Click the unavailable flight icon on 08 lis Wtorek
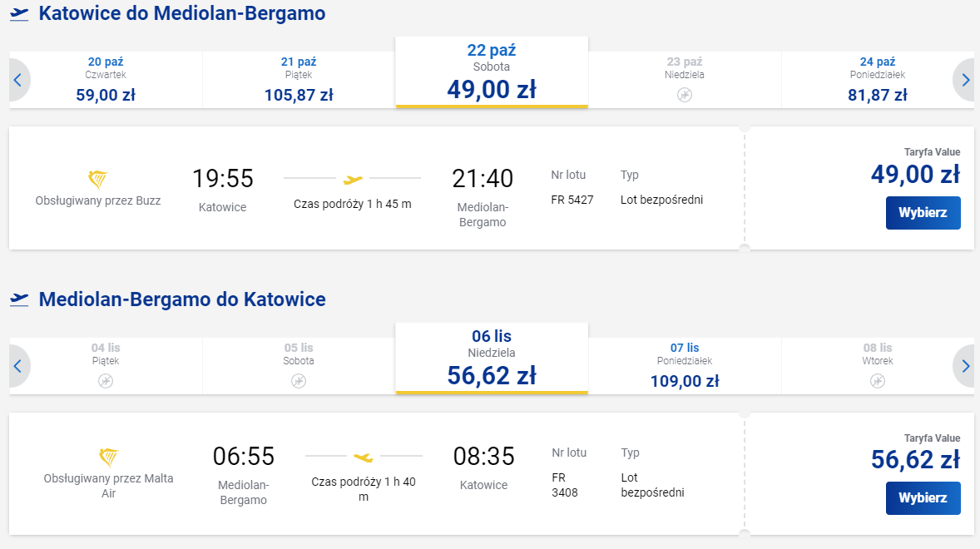Screen dimensions: 980x549 (876, 381)
